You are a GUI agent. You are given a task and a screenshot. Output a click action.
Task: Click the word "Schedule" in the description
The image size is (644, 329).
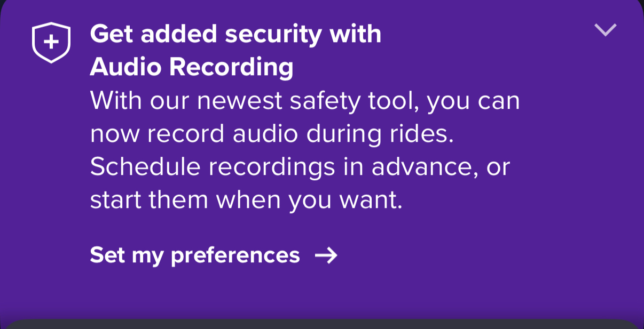pos(145,167)
